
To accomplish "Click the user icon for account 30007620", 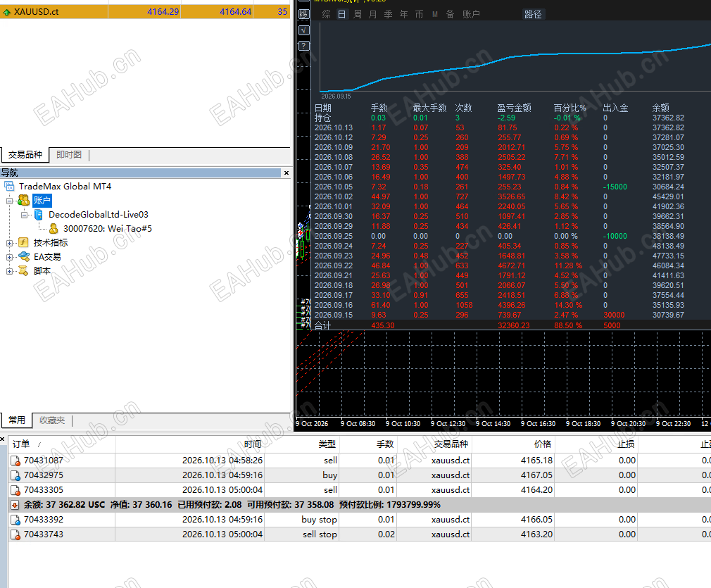I will [54, 229].
